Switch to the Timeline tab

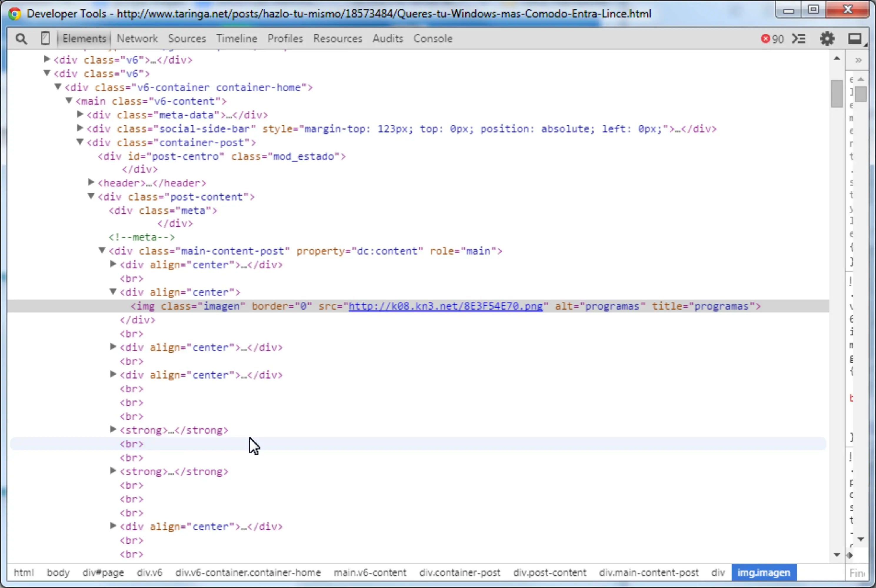pyautogui.click(x=236, y=39)
